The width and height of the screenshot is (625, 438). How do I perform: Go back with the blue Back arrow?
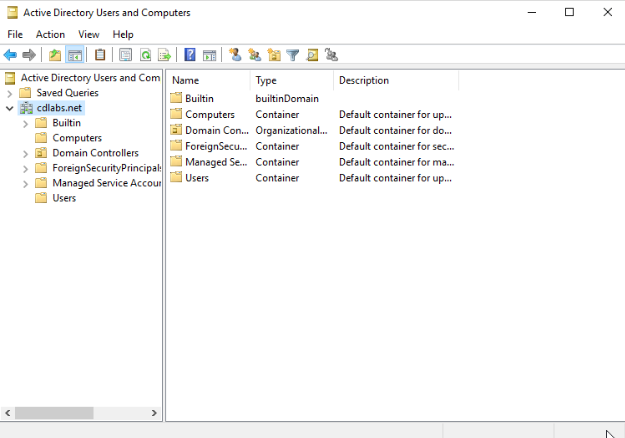[x=10, y=55]
